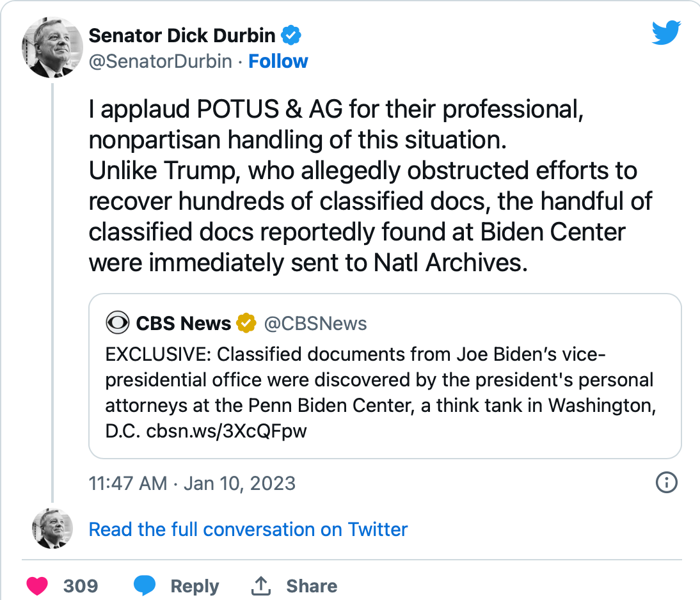The width and height of the screenshot is (700, 600).
Task: Click the Senator Dick Durbin display name
Action: click(x=182, y=36)
